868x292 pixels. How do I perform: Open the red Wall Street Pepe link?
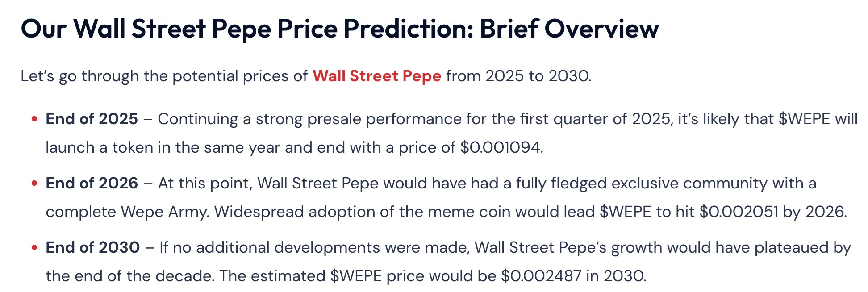coord(377,76)
